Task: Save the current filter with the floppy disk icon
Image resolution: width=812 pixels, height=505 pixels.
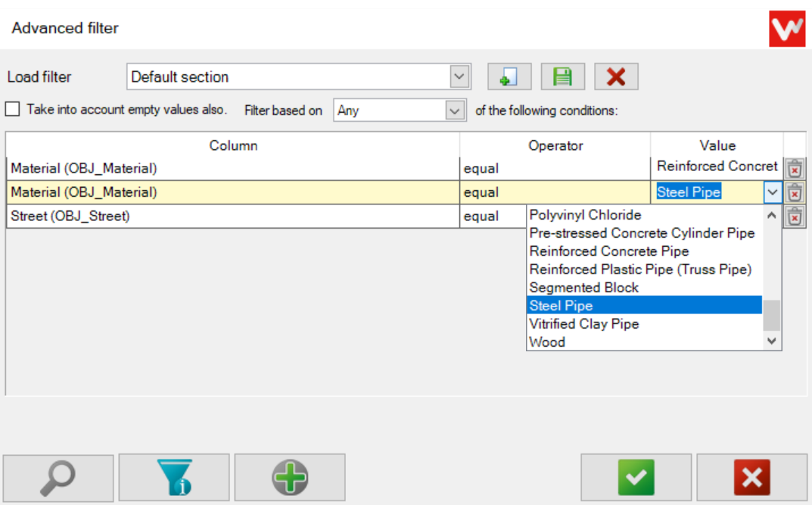Action: [562, 76]
